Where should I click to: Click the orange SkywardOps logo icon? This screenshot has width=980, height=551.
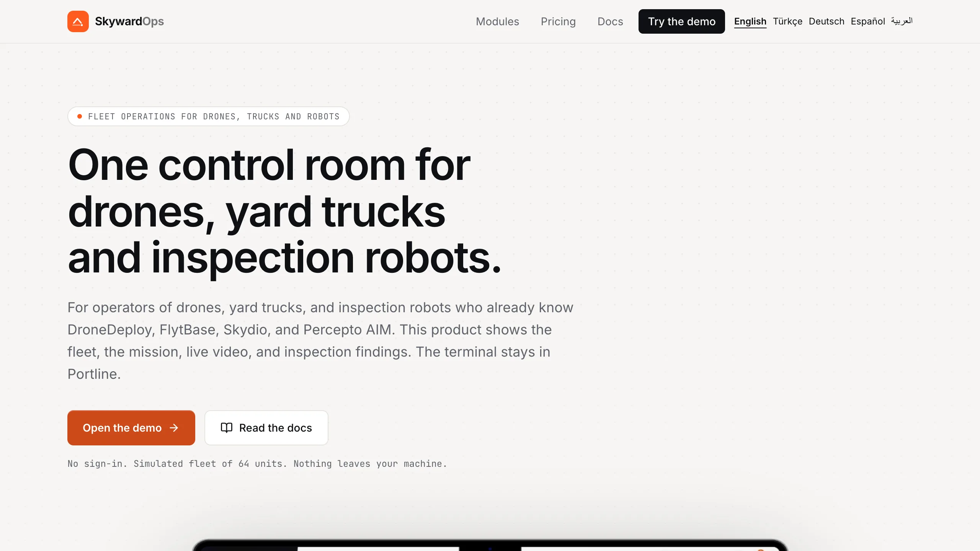click(78, 21)
